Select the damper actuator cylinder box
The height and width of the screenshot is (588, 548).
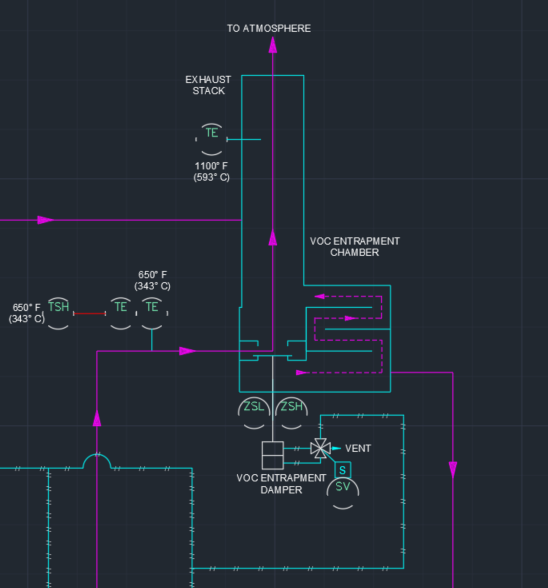273,455
